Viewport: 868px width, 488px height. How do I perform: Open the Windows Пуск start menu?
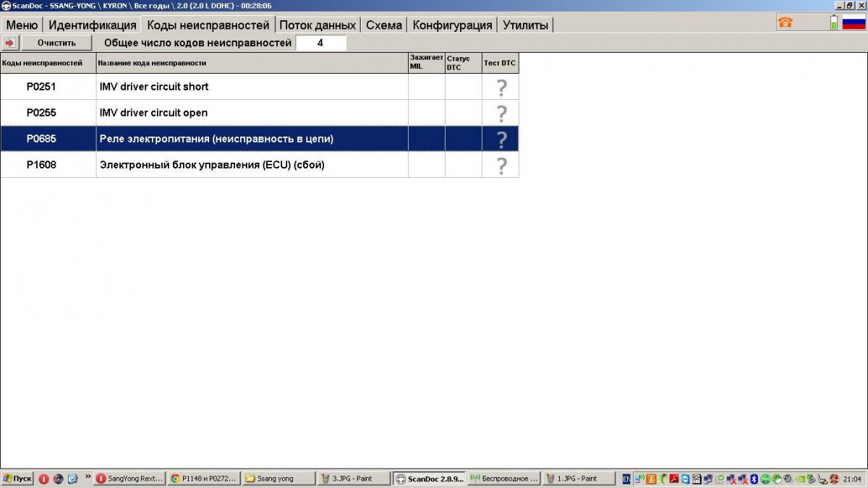coord(18,479)
